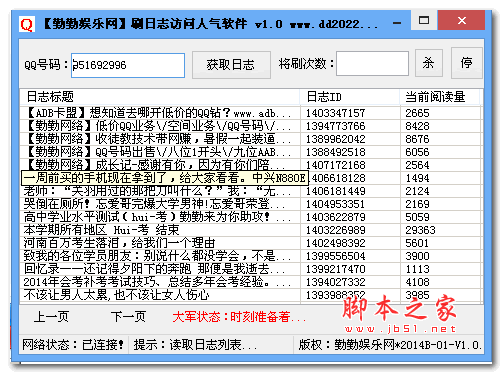Click the 网络状态：已连接 status bar entry
This screenshot has width=503, height=375.
point(73,345)
